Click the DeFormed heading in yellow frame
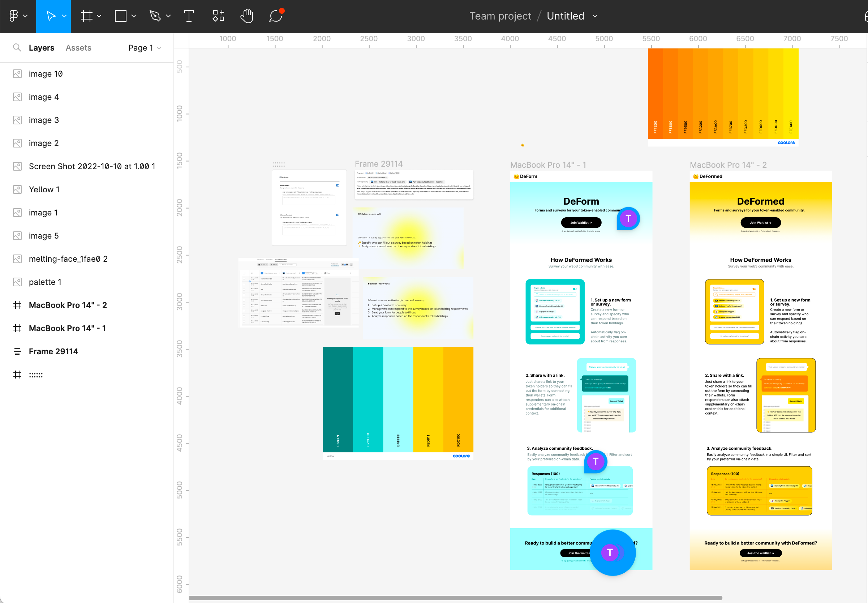Image resolution: width=868 pixels, height=603 pixels. [x=760, y=201]
